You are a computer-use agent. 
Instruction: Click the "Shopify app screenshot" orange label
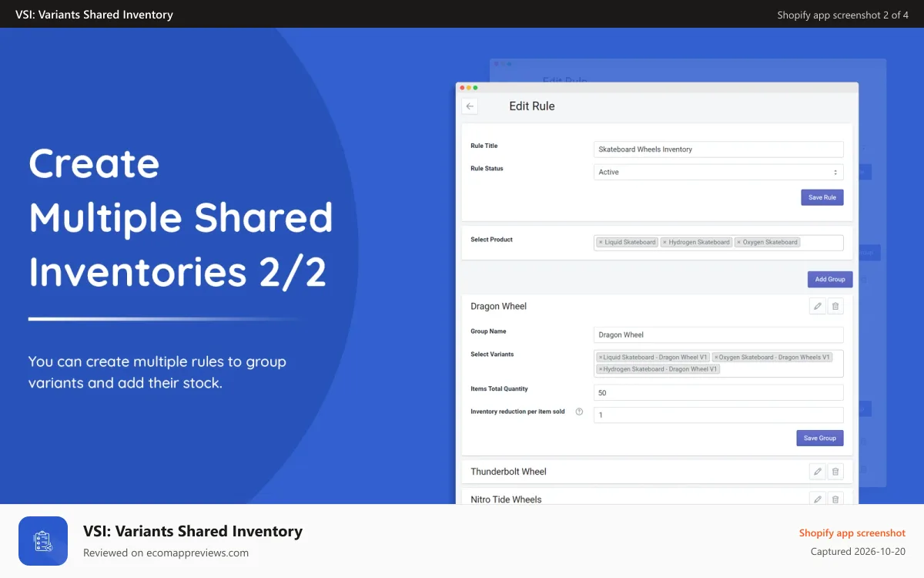[x=852, y=533]
